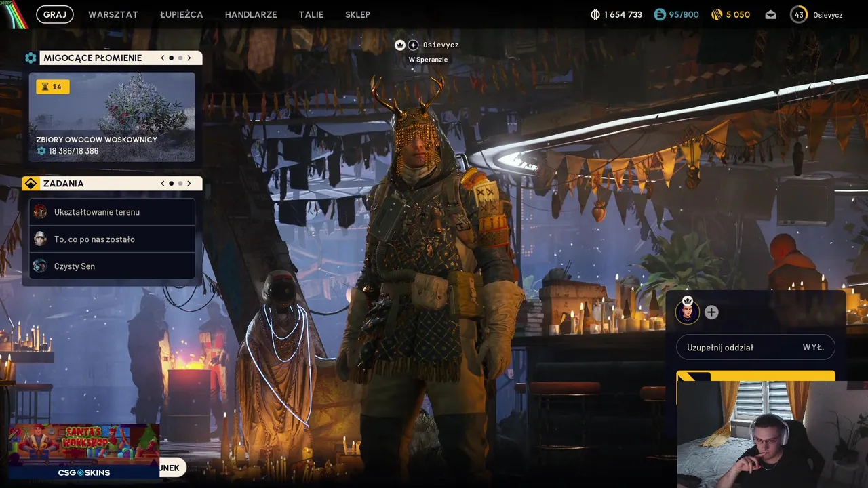
Task: Click the W Speranzie status text
Action: point(428,60)
